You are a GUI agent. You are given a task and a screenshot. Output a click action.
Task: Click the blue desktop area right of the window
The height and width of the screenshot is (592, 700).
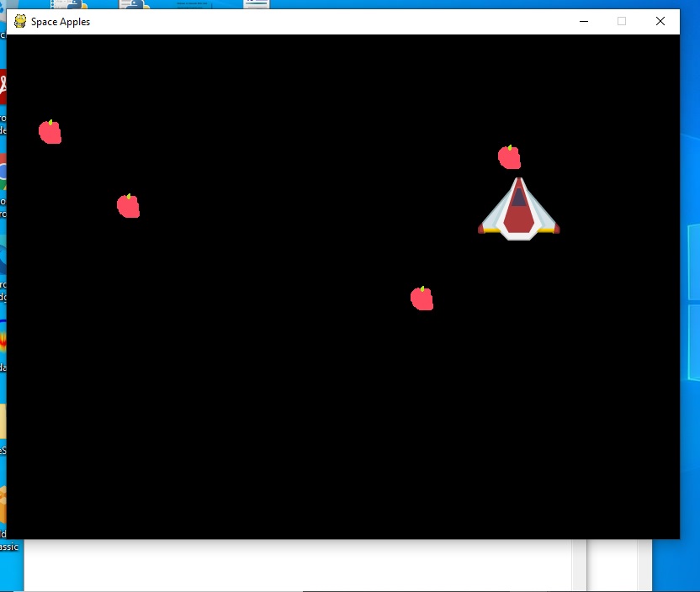tap(690, 336)
